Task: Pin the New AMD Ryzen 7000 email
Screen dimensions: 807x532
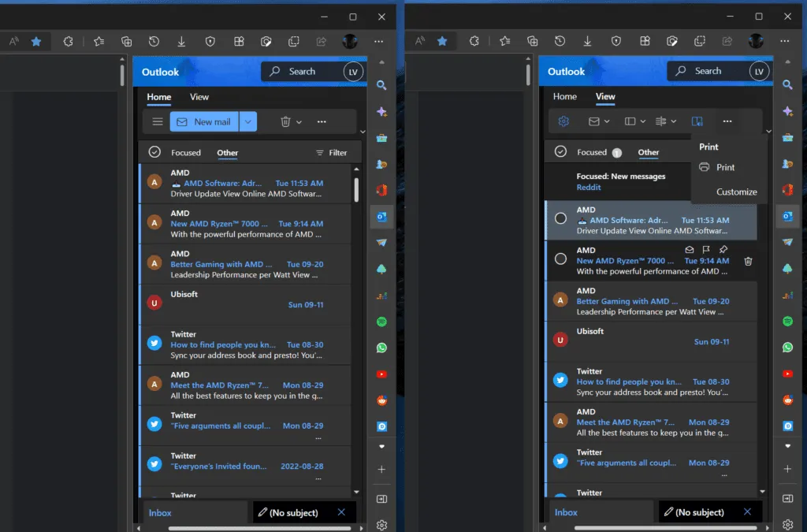Action: tap(723, 249)
